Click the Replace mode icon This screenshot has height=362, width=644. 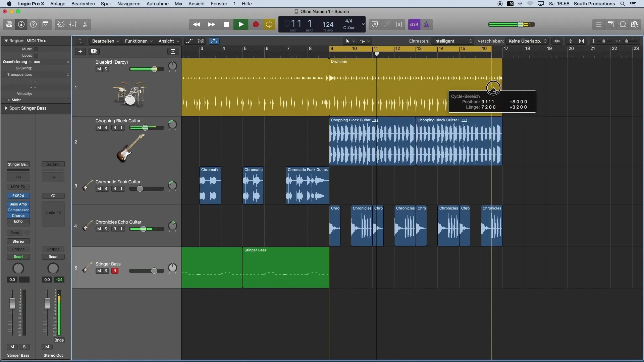click(375, 24)
